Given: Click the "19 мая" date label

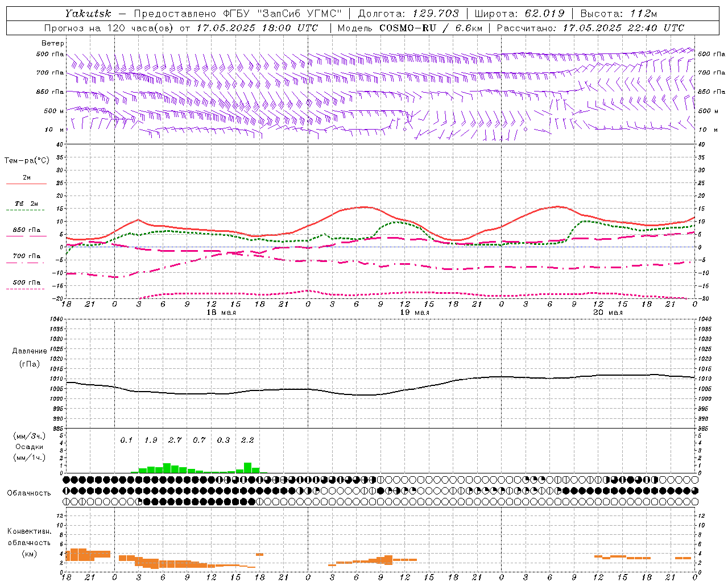Looking at the screenshot, I should pyautogui.click(x=415, y=313).
